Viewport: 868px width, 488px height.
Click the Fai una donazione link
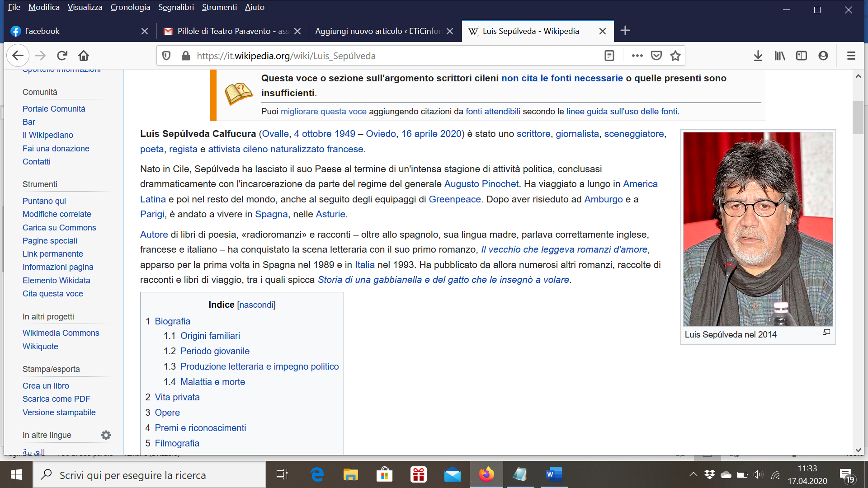pyautogui.click(x=56, y=149)
